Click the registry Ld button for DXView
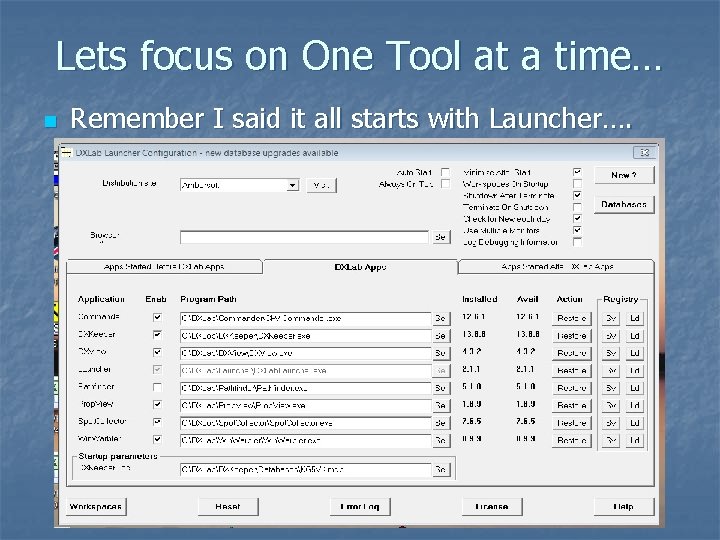The image size is (720, 540). coord(635,353)
